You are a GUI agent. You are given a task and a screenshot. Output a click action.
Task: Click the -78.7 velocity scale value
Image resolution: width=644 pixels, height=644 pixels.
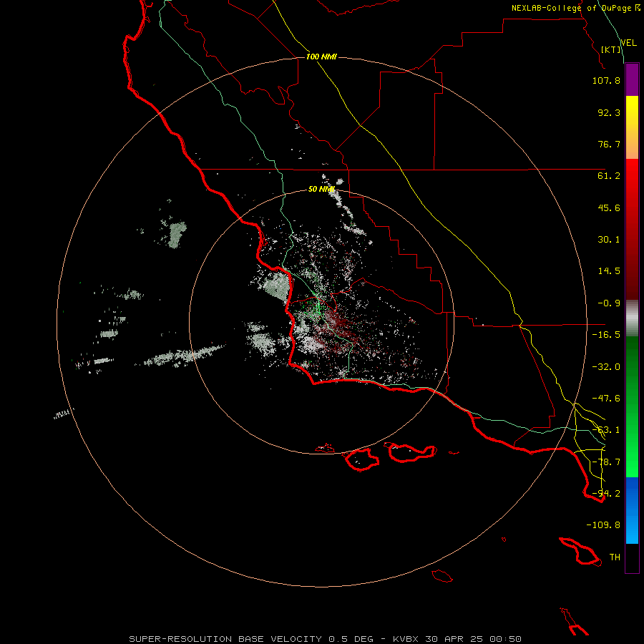[606, 462]
